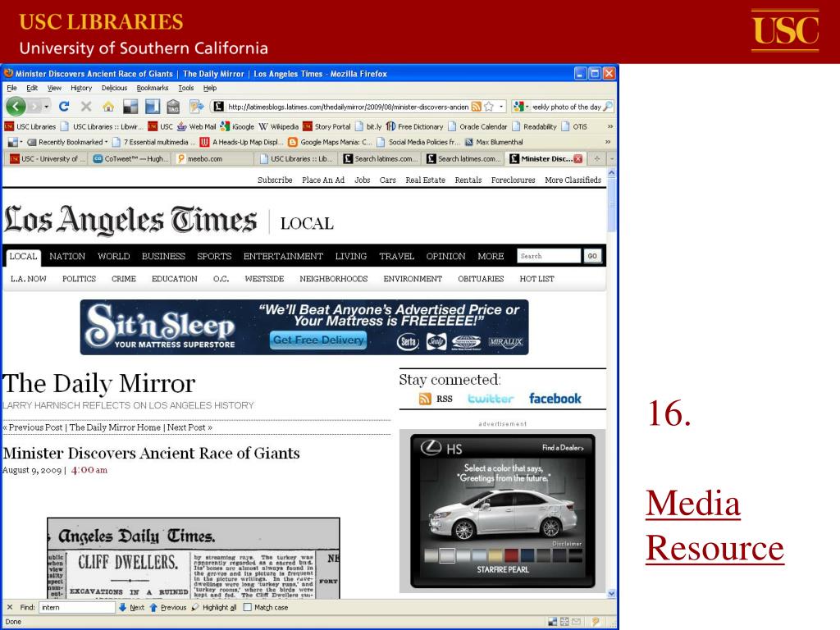Open the Delicious bookmarks sidebar icon

pos(152,107)
